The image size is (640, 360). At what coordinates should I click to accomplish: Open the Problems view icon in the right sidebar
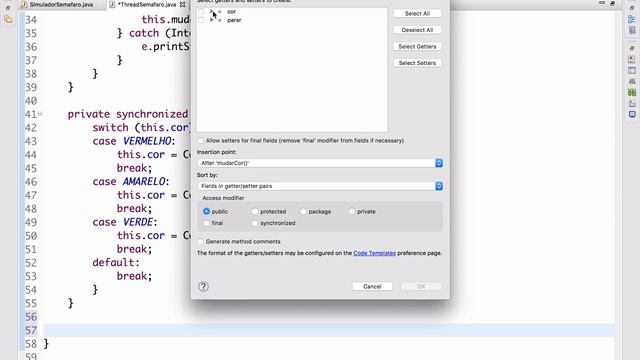coord(632,60)
